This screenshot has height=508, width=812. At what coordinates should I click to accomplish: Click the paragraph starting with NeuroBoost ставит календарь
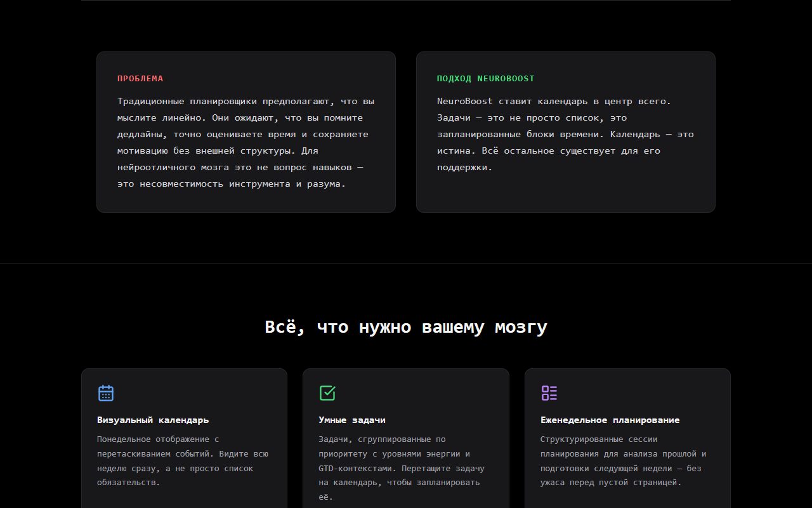(566, 134)
